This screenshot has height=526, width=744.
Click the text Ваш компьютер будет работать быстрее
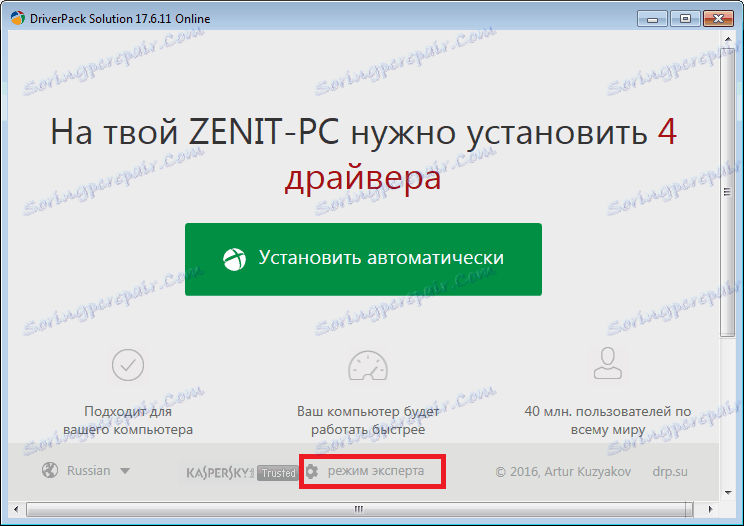[368, 420]
